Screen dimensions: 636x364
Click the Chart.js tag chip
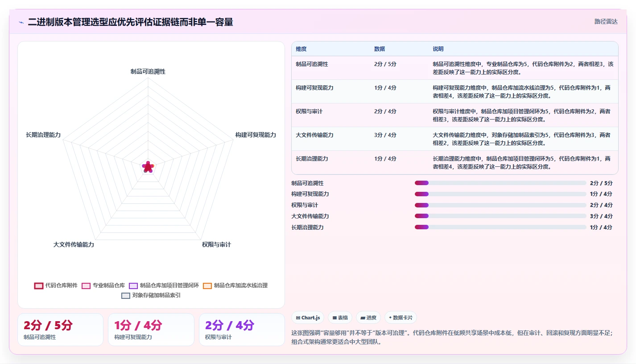pos(308,318)
